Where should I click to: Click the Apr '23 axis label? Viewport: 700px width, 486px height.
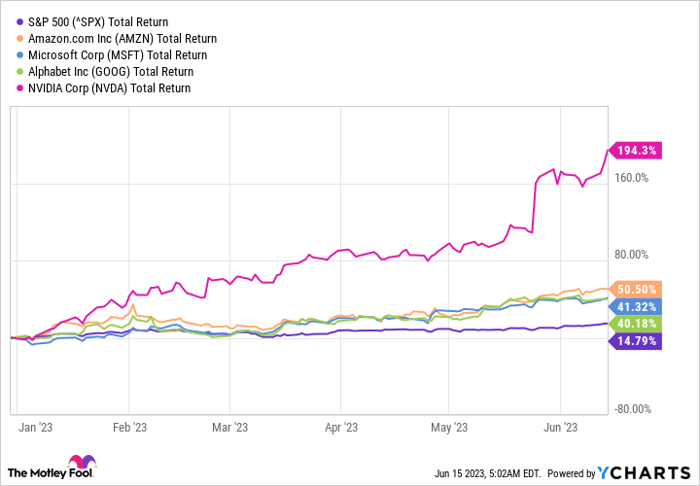click(341, 427)
